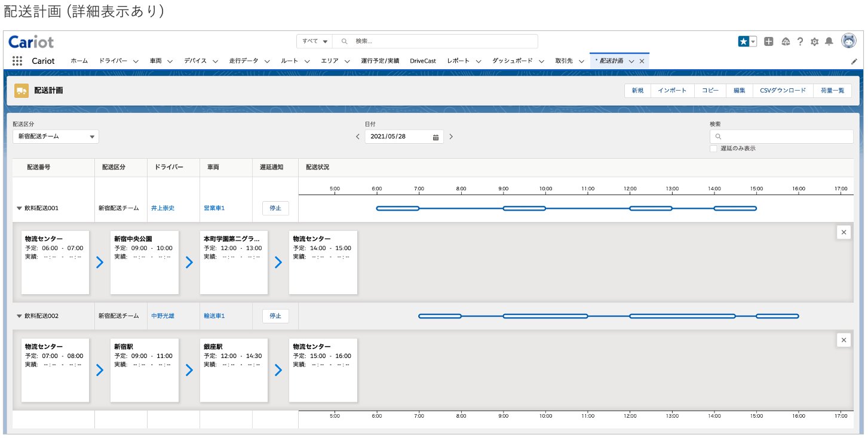
Task: Click the Cariot logo
Action: coord(31,42)
